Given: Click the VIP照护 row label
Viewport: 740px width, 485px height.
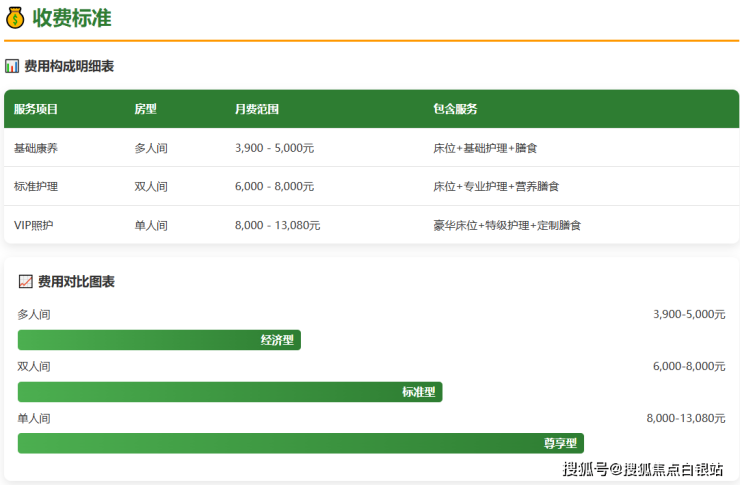Looking at the screenshot, I should click(x=34, y=226).
